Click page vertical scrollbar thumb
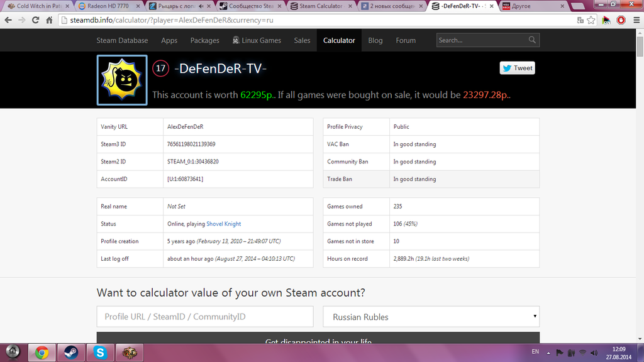The height and width of the screenshot is (362, 644). click(x=640, y=47)
